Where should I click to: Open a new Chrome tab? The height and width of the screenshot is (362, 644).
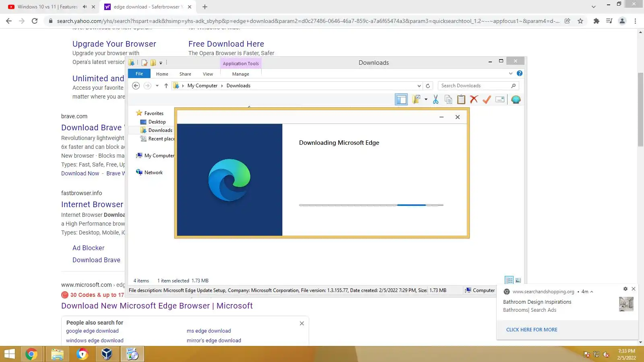click(x=205, y=7)
